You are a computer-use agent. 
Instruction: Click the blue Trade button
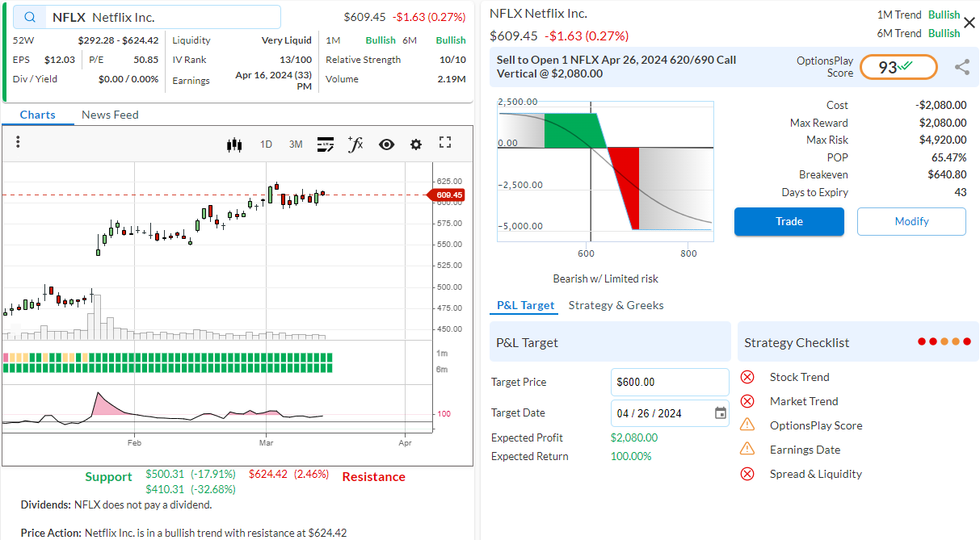pos(789,221)
